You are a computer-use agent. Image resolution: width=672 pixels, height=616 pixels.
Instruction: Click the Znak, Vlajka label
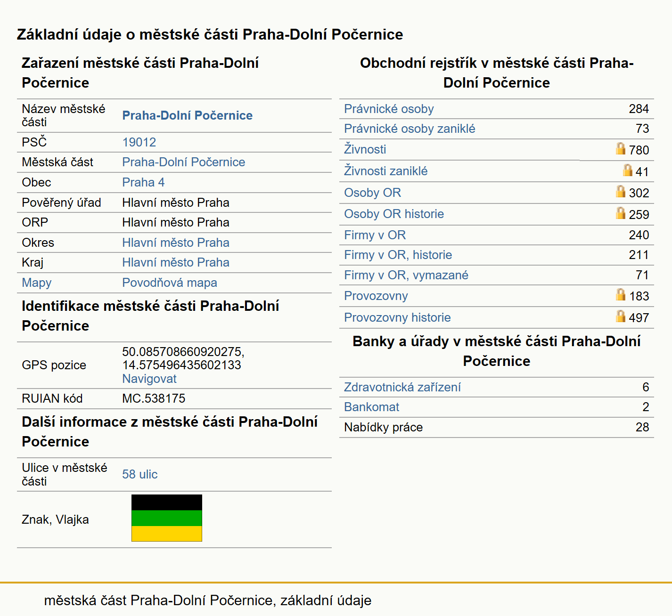click(55, 519)
